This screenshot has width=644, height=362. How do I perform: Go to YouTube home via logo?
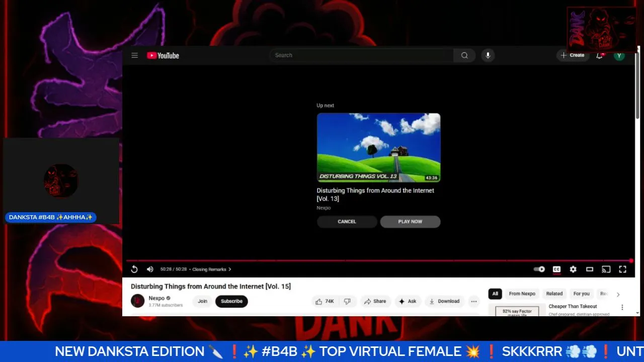163,56
